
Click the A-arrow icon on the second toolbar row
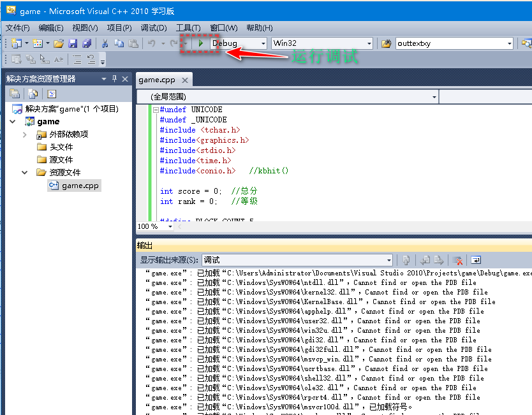[59, 60]
